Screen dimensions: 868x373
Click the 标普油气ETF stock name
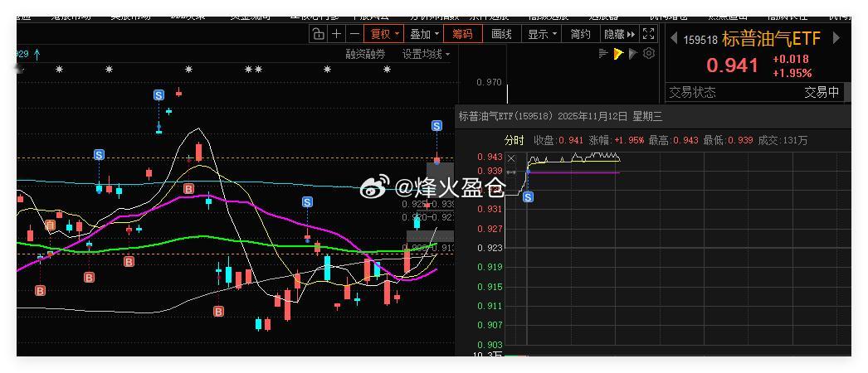771,39
